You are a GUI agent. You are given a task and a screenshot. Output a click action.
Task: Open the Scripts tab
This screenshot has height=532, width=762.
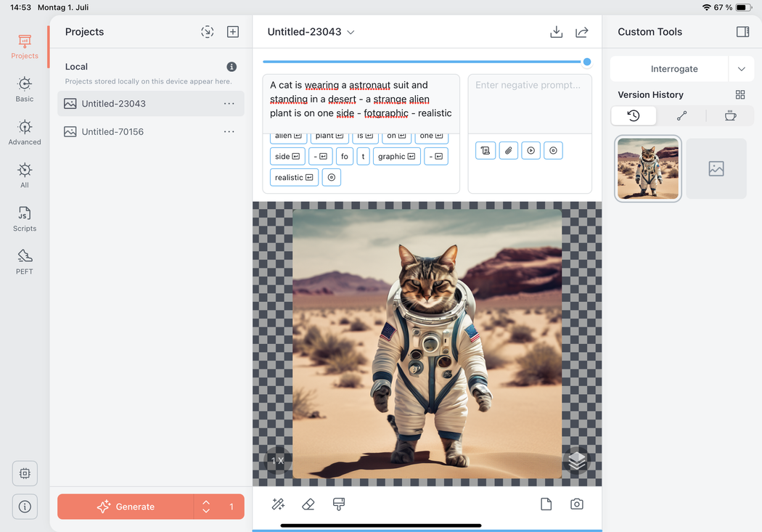point(24,220)
